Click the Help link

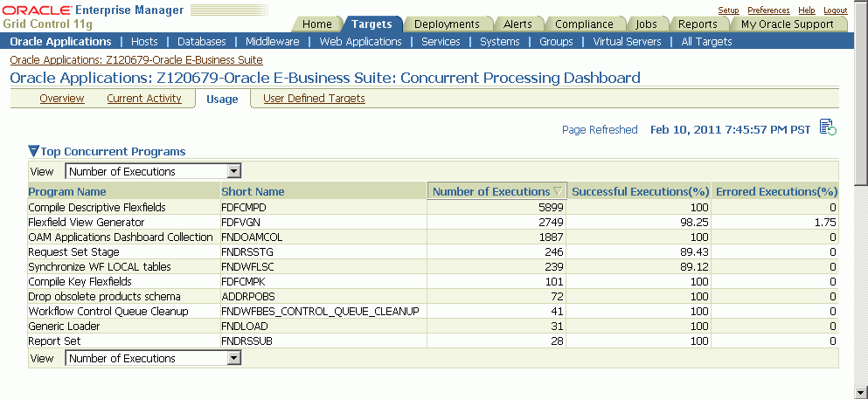(807, 10)
